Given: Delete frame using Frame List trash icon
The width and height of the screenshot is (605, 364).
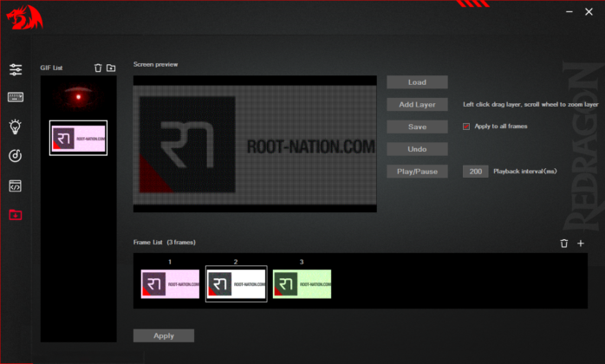Looking at the screenshot, I should [x=564, y=244].
